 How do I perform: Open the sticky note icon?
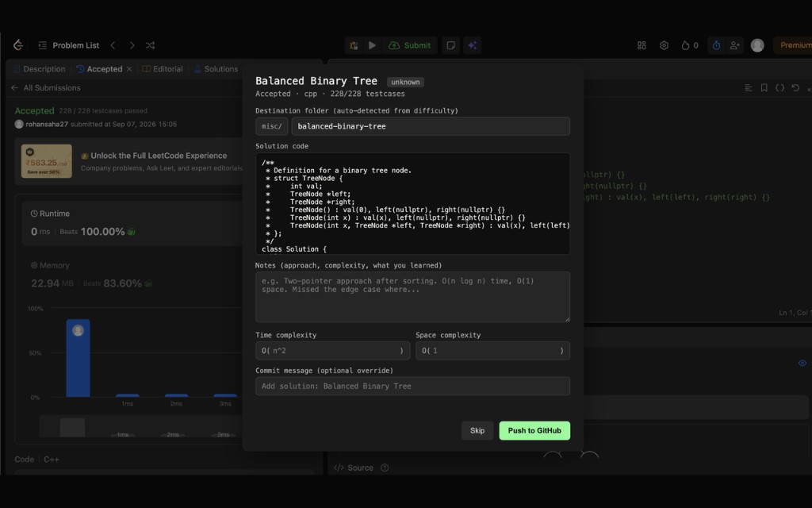point(450,45)
